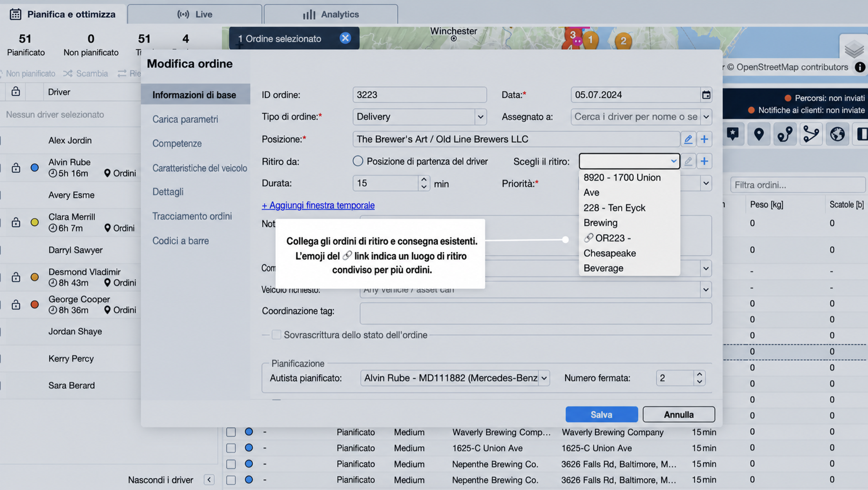Check Sovrascrittura dello stato dell'ordine box
This screenshot has height=490, width=868.
[276, 335]
